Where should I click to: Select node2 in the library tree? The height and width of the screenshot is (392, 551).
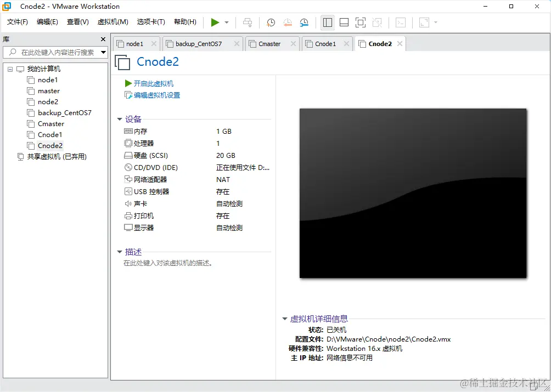(48, 102)
